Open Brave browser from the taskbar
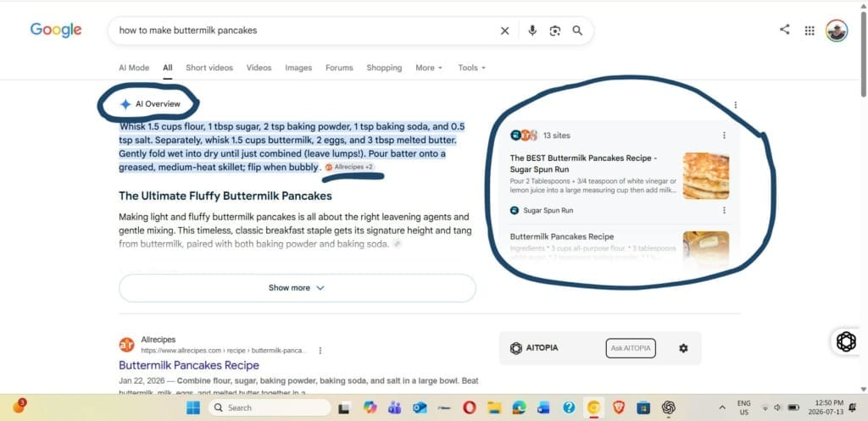This screenshot has width=868, height=421. coord(618,407)
